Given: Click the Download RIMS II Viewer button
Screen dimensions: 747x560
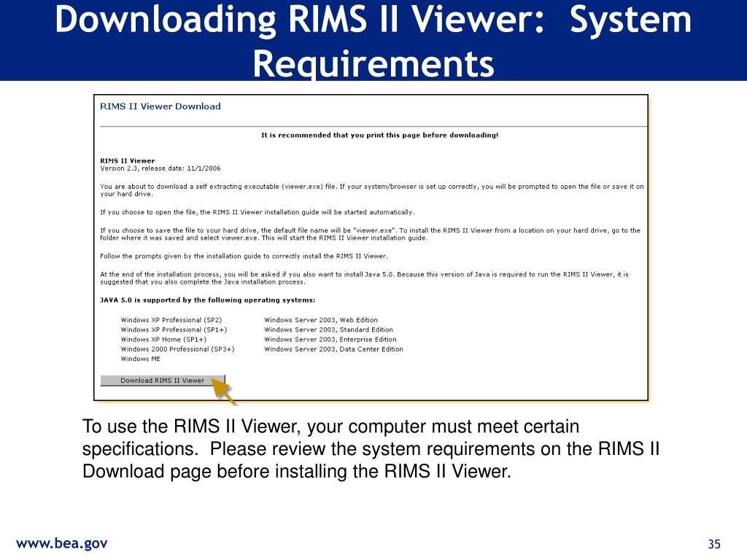Looking at the screenshot, I should tap(163, 380).
